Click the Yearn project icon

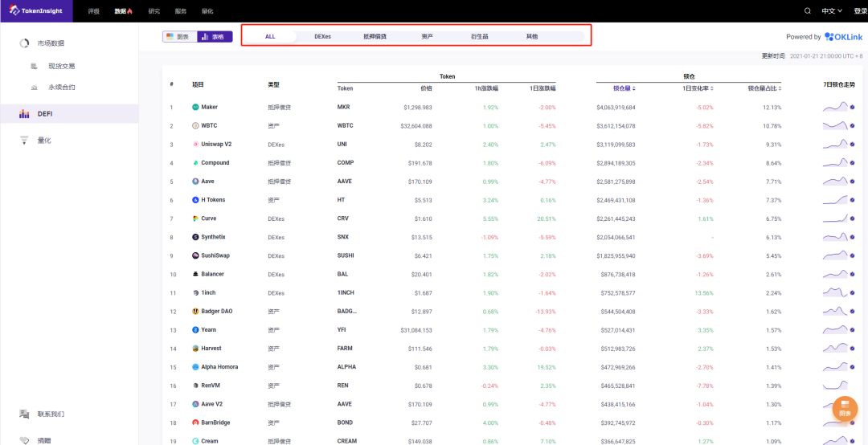pos(195,330)
